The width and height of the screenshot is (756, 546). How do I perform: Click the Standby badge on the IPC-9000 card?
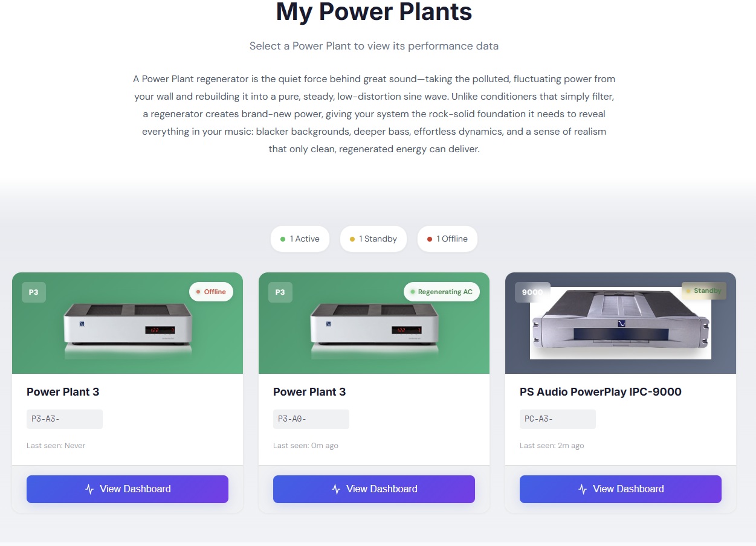tap(704, 291)
